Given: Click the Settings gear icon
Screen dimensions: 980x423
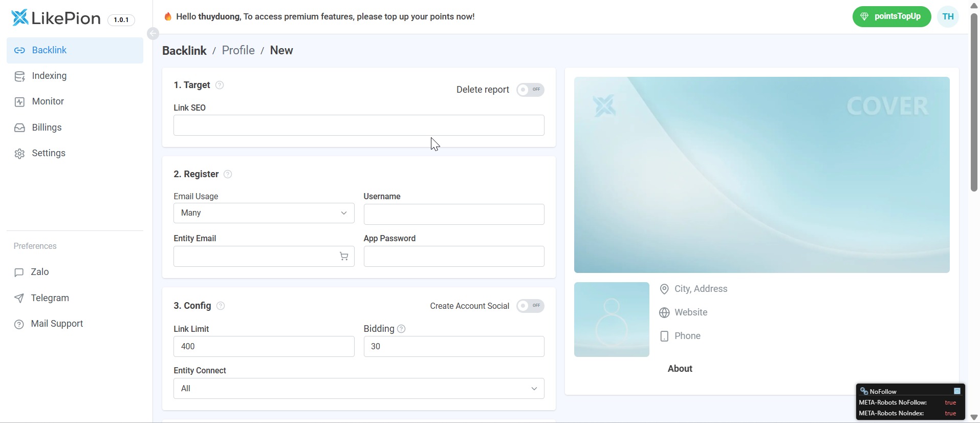Looking at the screenshot, I should (19, 154).
